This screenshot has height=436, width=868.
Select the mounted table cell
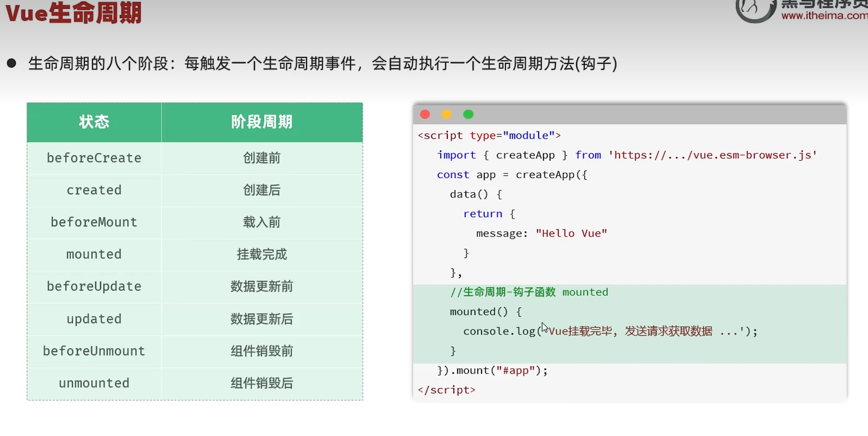(x=94, y=255)
